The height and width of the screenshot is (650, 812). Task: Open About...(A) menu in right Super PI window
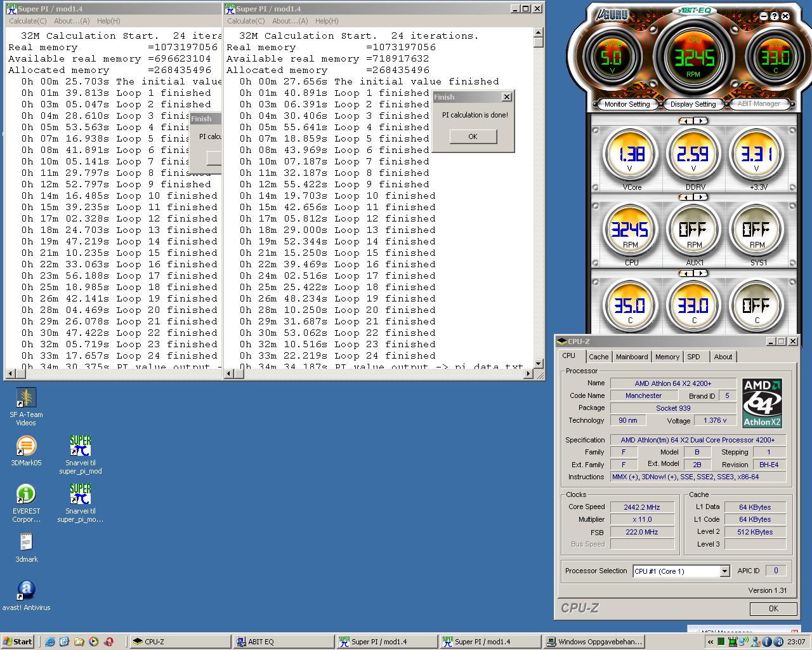[x=290, y=21]
